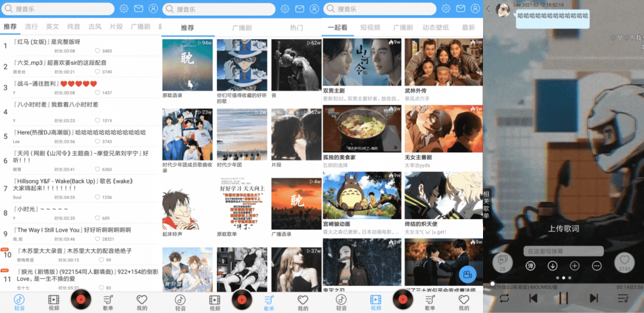Focus the 在这里写弹幕 input field
The height and width of the screenshot is (313, 644).
tap(563, 251)
